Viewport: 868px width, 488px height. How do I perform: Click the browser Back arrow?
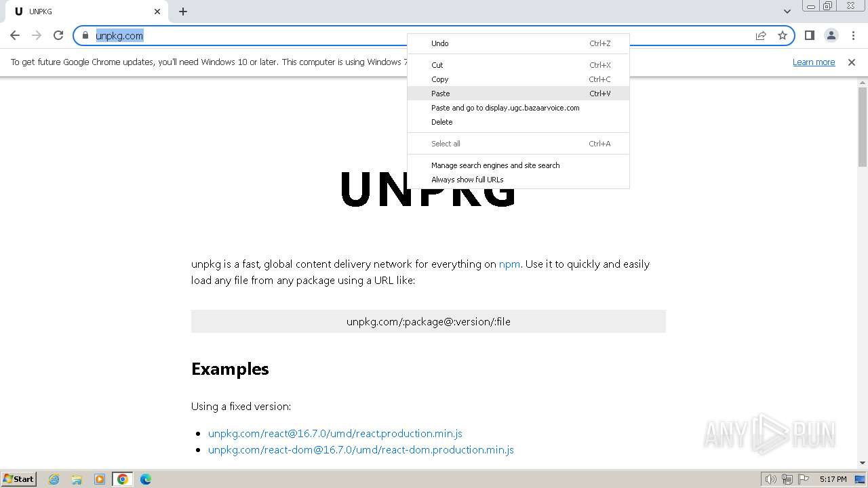(15, 35)
